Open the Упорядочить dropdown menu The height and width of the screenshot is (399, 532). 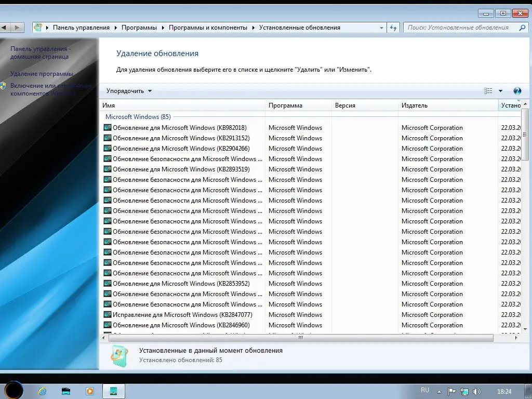[129, 91]
